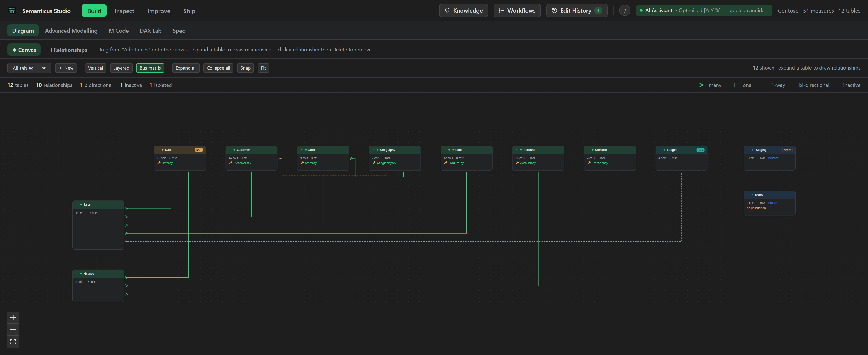Select the Vertical layout option
This screenshot has height=355, width=868.
click(x=95, y=68)
